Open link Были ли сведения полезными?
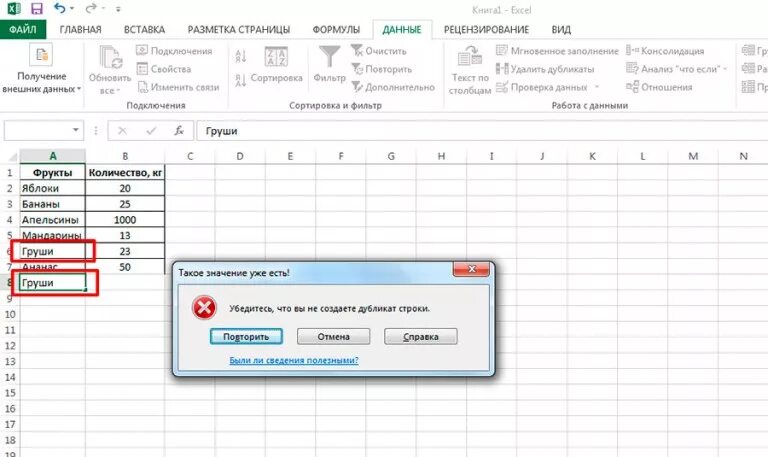 [294, 360]
